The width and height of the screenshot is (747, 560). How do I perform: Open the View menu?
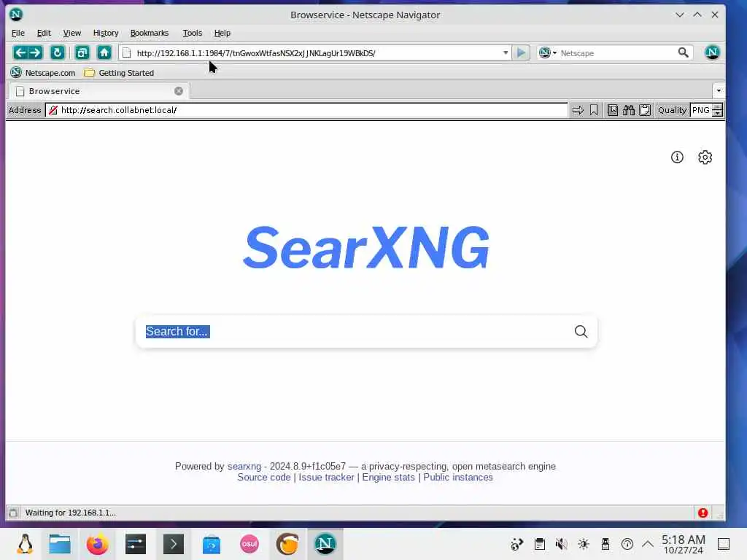72,33
